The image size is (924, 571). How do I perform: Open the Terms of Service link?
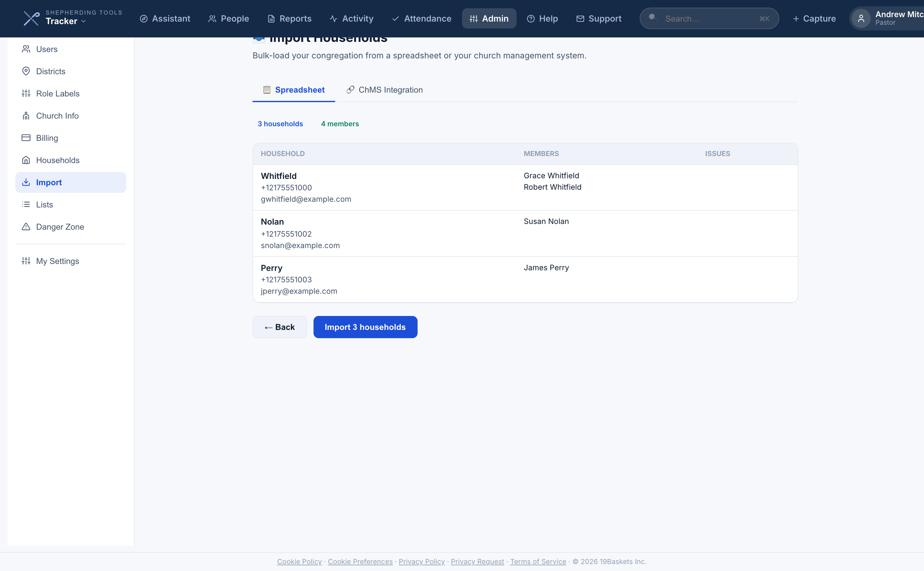click(538, 561)
